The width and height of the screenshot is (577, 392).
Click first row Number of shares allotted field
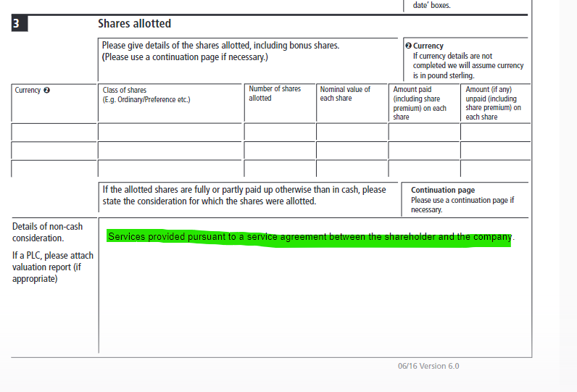point(280,132)
